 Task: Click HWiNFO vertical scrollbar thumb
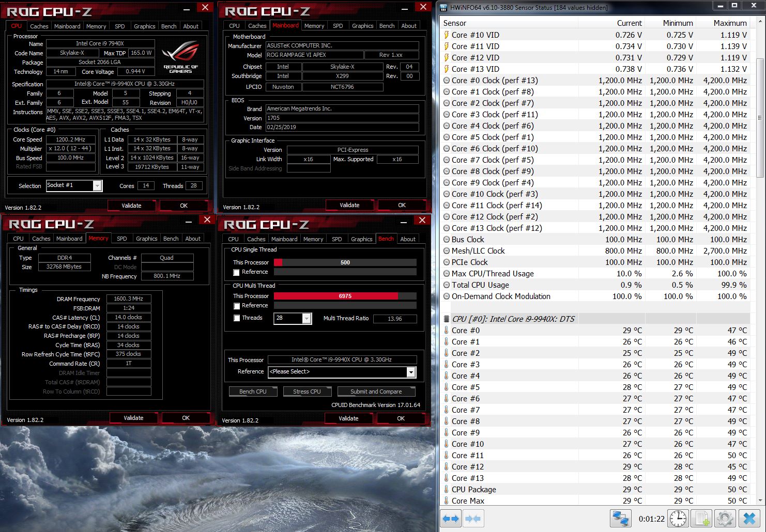pos(760,118)
